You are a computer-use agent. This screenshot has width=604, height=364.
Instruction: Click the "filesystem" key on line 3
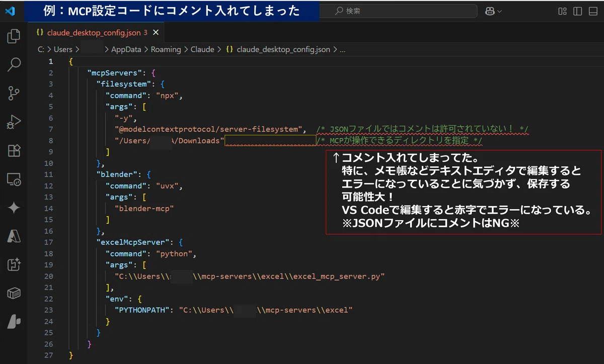[123, 84]
